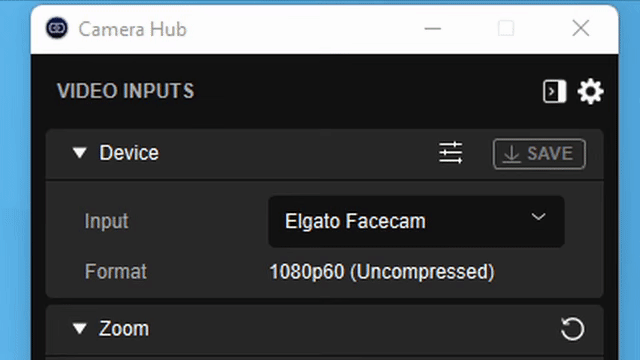
Task: Click the Device section header label
Action: (x=129, y=153)
